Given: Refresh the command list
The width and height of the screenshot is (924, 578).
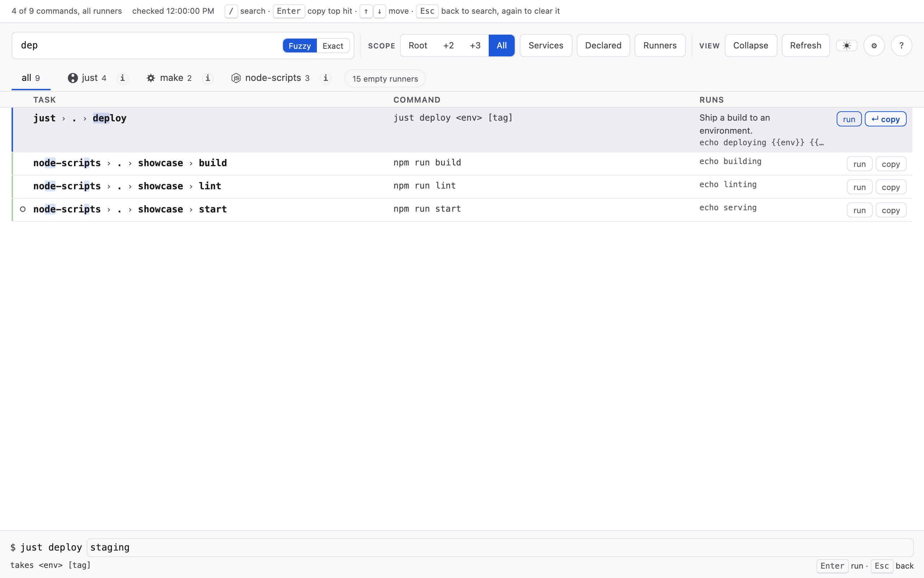Looking at the screenshot, I should click(806, 46).
